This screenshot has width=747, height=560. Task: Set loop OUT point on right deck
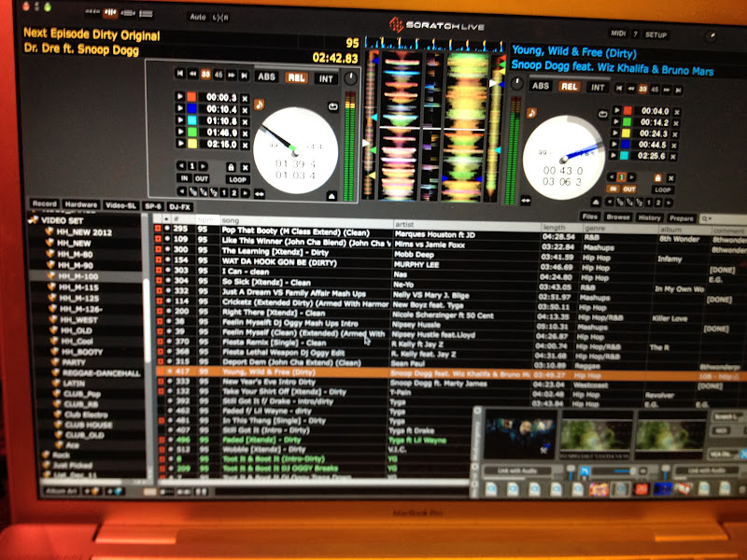628,189
